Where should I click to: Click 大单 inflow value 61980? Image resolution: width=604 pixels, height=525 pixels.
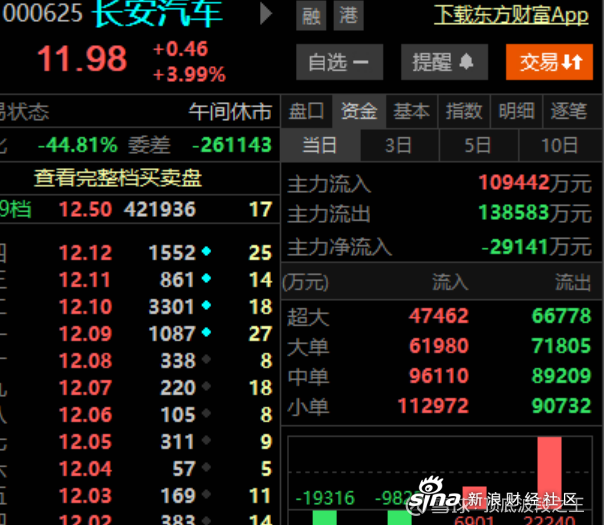coord(438,346)
